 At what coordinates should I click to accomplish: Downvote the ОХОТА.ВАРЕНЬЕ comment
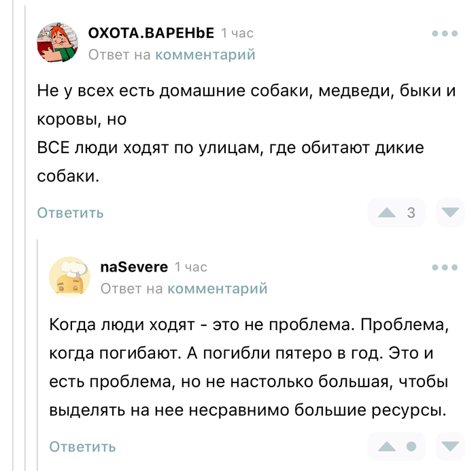[449, 212]
